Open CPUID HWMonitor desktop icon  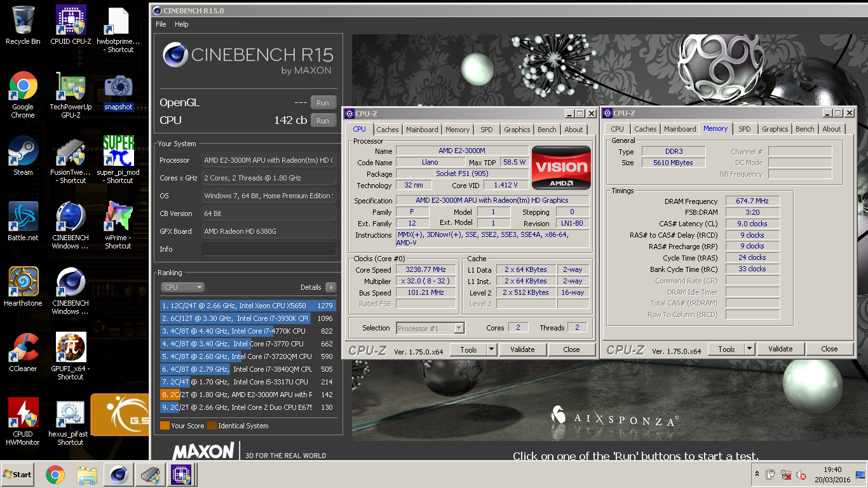23,422
